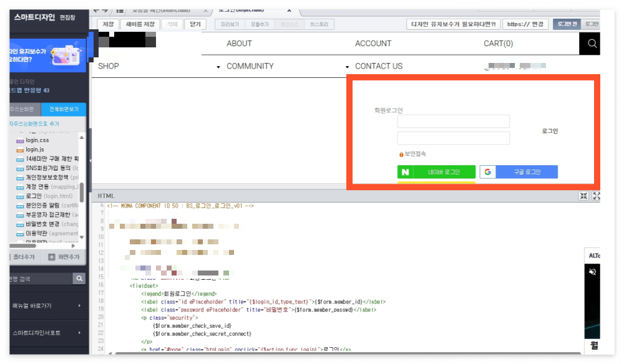Screen dimensions: 624x364
Task: Switch preview to 로그인 전 state
Action: click(567, 24)
